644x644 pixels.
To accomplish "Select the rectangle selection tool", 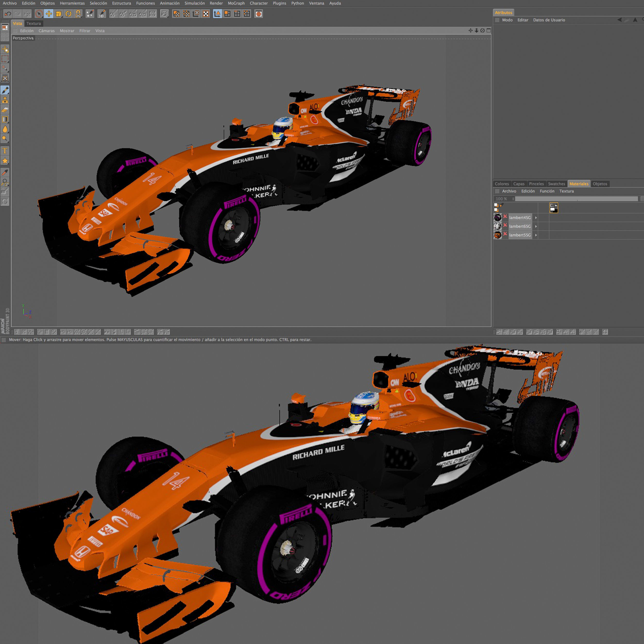I will click(5, 59).
